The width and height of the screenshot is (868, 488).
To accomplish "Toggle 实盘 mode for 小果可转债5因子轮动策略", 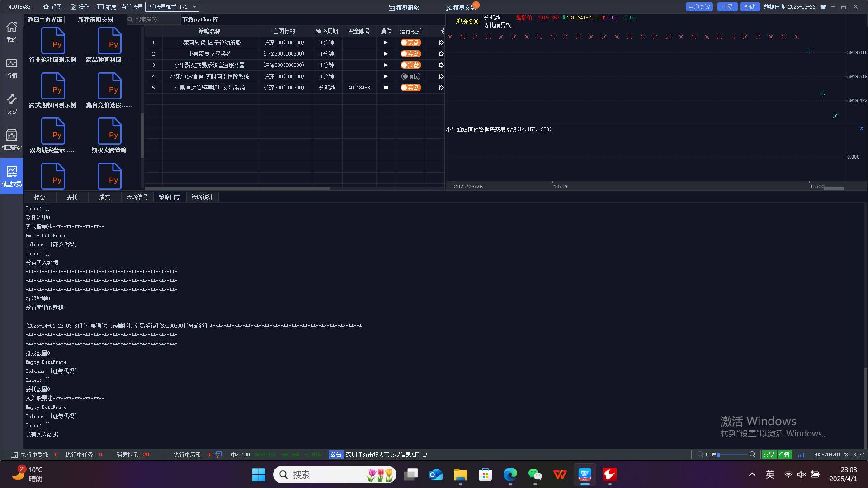I will (410, 42).
